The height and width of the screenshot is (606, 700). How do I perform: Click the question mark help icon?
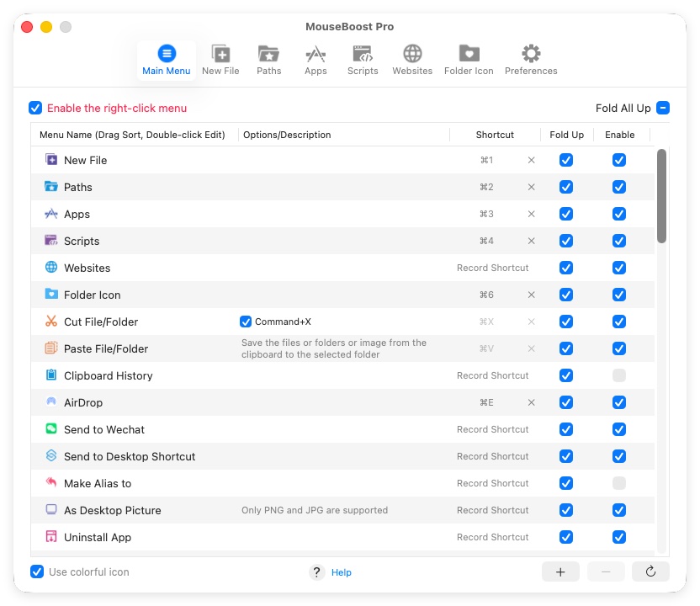[316, 572]
